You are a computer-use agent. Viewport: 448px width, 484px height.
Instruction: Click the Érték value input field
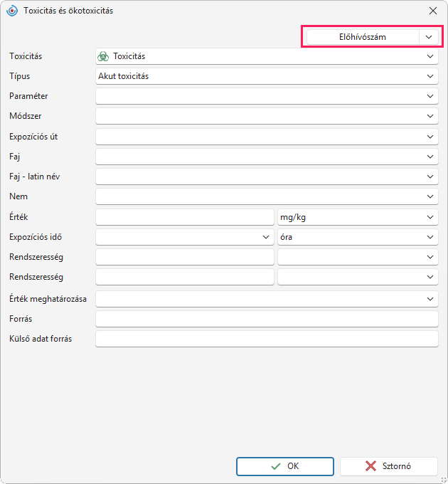pyautogui.click(x=185, y=217)
